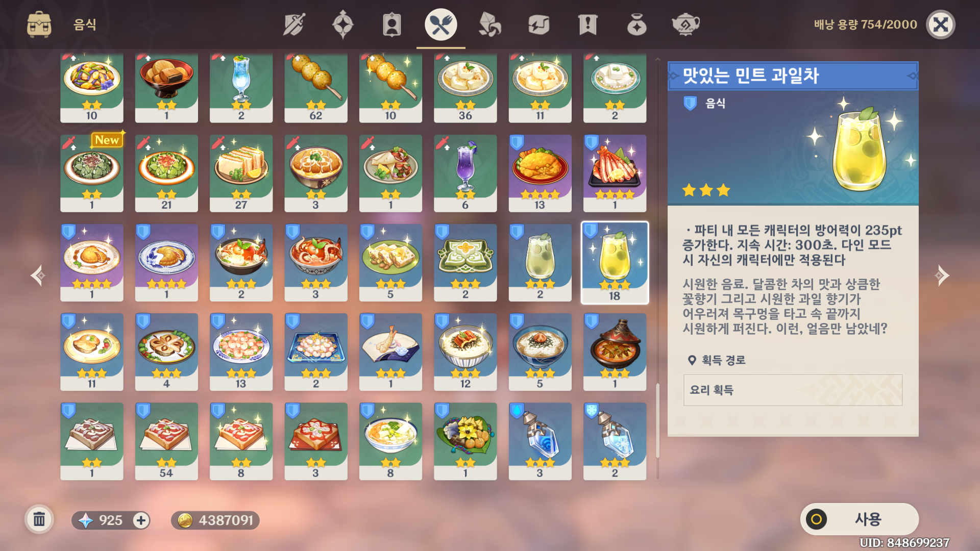Add Primogems with the plus button
The image size is (980, 551).
click(141, 520)
